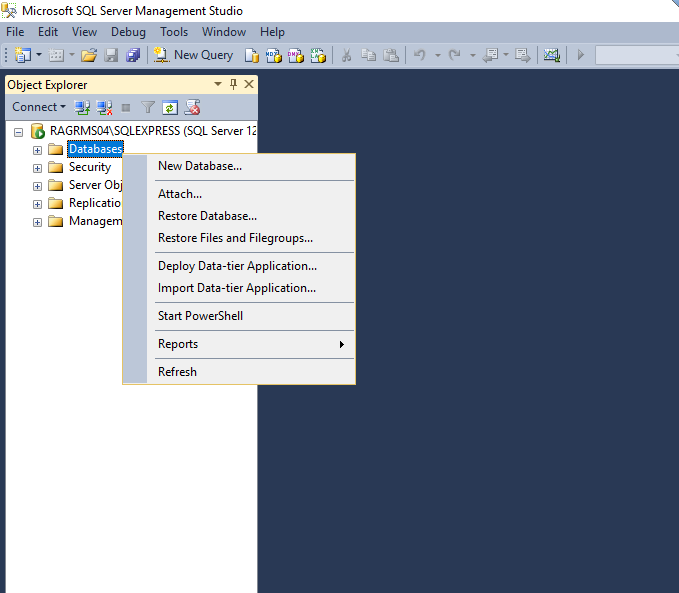Click the Cut scissors icon
The width and height of the screenshot is (679, 593).
click(346, 55)
